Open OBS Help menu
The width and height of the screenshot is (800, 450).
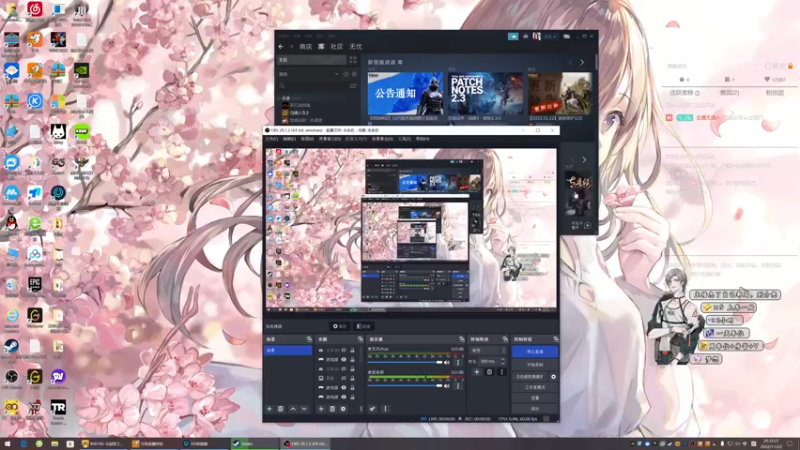pyautogui.click(x=422, y=139)
